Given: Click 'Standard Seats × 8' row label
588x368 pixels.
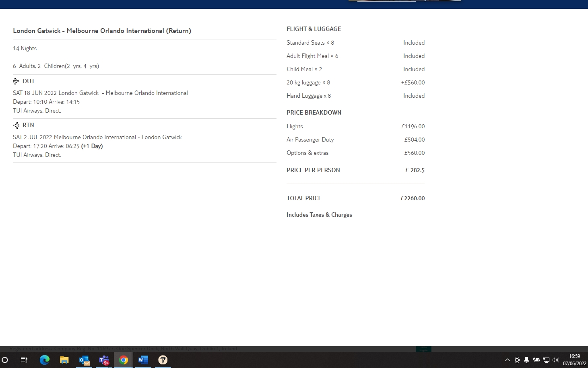Looking at the screenshot, I should click(310, 43).
